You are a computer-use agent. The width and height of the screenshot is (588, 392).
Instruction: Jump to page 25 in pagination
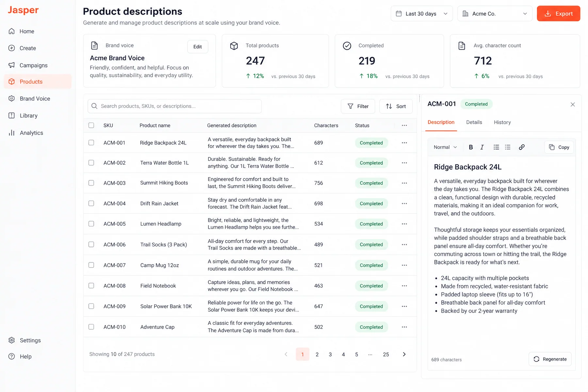[386, 354]
